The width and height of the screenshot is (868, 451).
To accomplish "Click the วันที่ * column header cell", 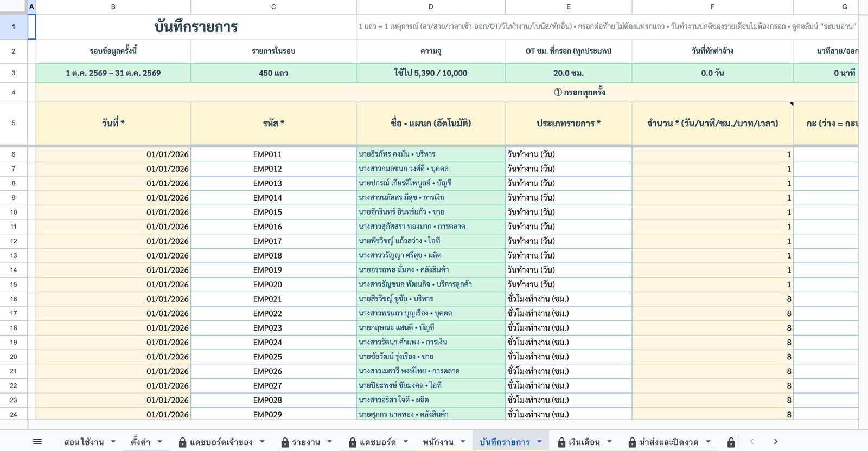I will (x=113, y=123).
